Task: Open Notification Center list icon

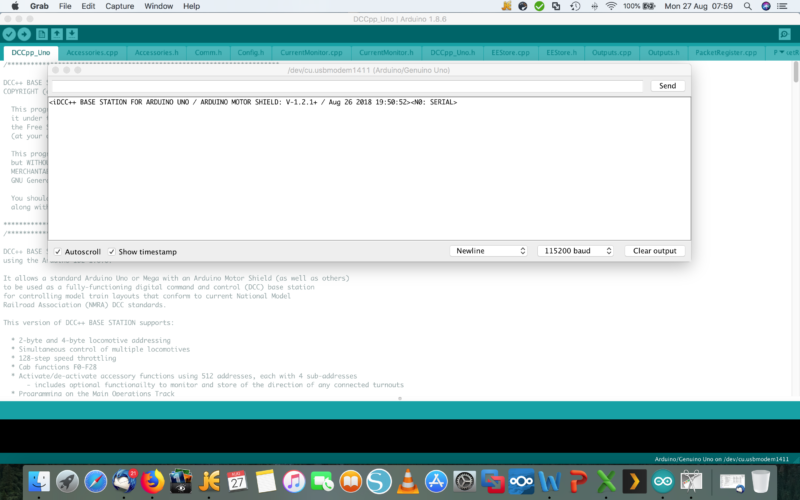Action: point(782,6)
